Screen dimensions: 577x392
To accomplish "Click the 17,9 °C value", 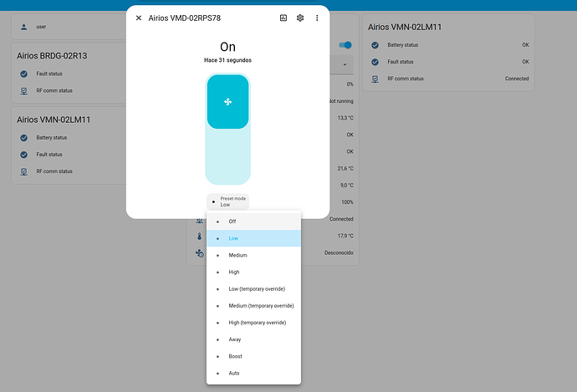I will (345, 236).
